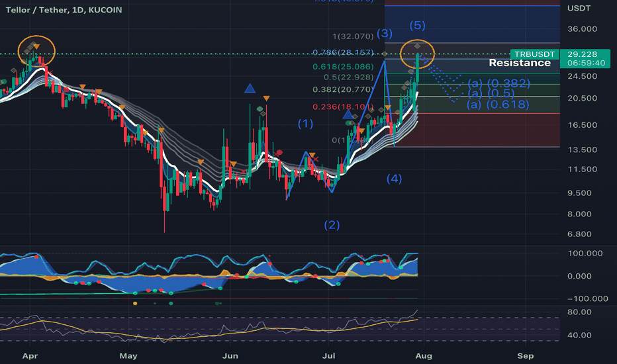The height and width of the screenshot is (364, 617).
Task: Click the 06:59:40 candle countdown
Action: point(587,63)
